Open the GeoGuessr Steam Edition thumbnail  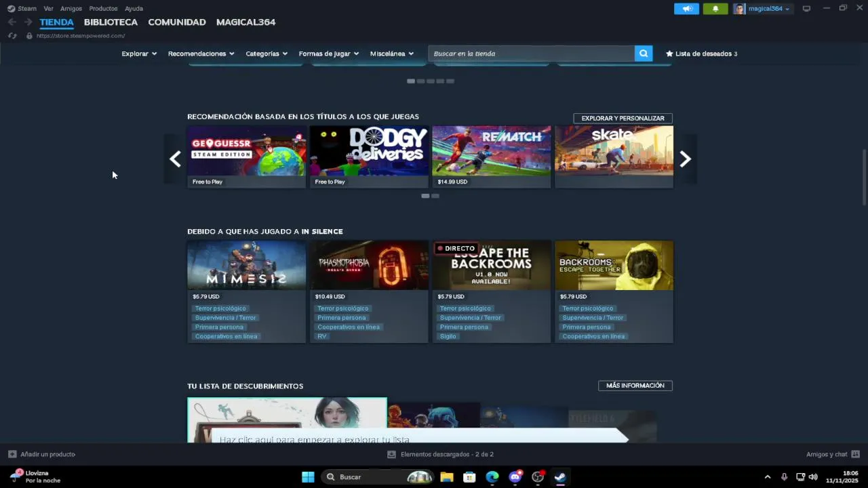(247, 151)
